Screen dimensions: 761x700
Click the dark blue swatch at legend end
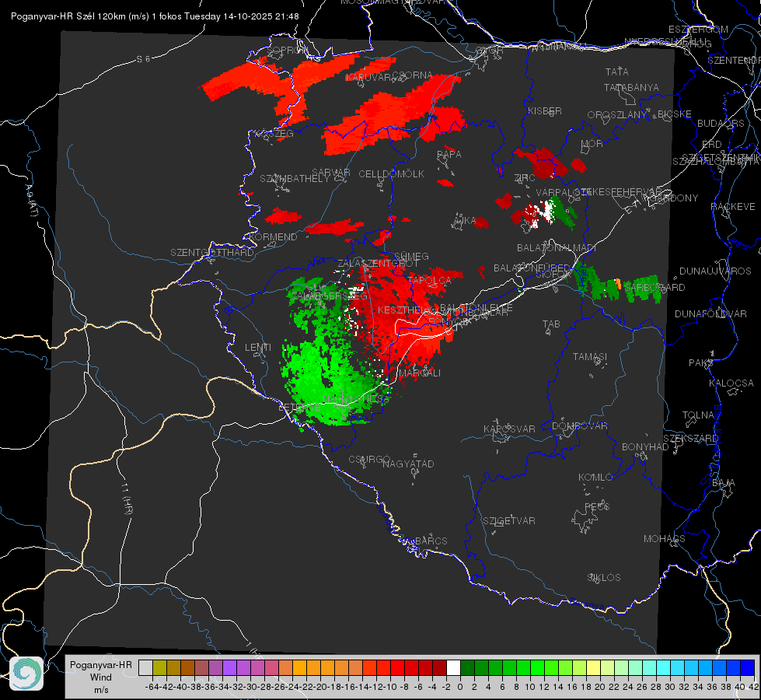tap(748, 667)
